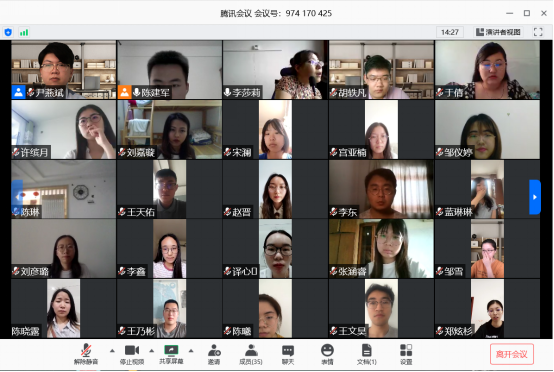Screen dimensions: 554x372
Task: Open the share screen option
Action: [171, 354]
